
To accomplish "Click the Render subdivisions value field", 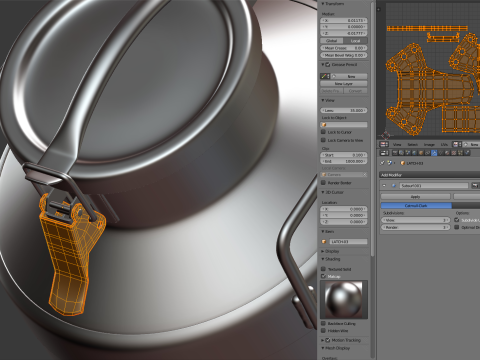I will (x=416, y=227).
